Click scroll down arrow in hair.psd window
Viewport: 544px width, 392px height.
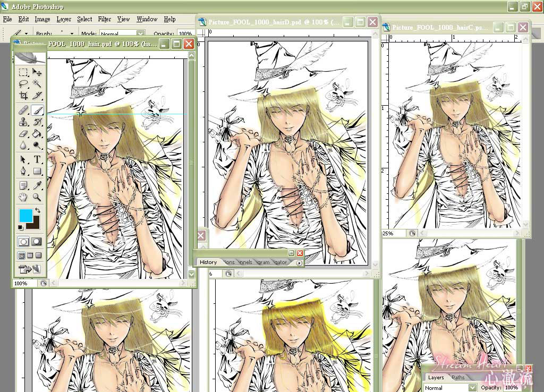pyautogui.click(x=191, y=274)
